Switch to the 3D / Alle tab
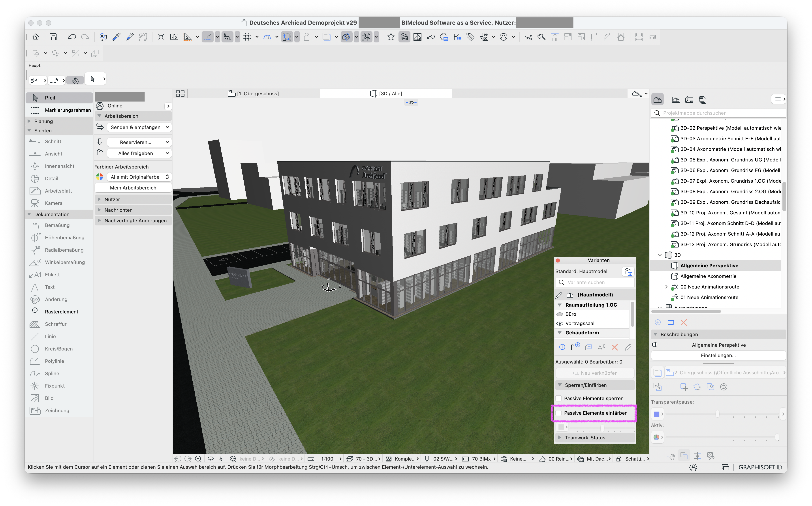 click(x=386, y=94)
